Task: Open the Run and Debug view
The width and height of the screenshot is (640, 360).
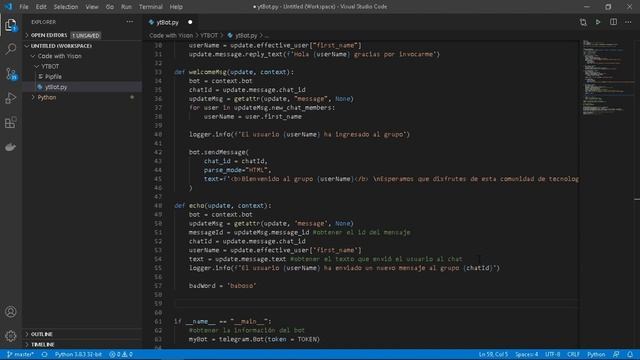Action: [x=11, y=98]
